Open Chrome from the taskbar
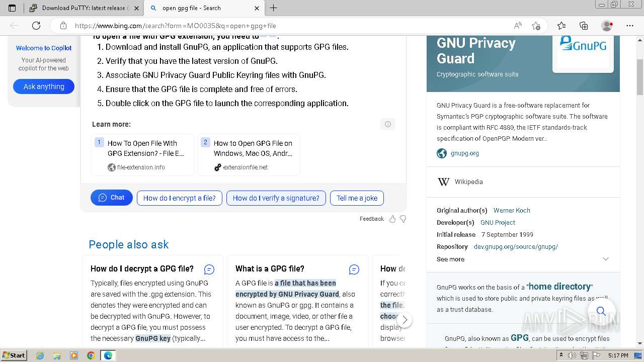The image size is (644, 362). click(x=91, y=355)
